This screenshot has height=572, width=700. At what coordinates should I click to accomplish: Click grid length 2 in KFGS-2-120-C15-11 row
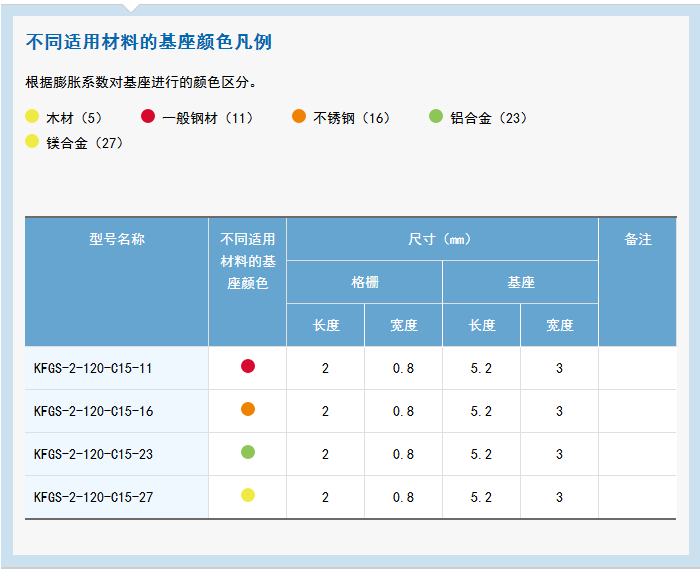[x=325, y=368]
